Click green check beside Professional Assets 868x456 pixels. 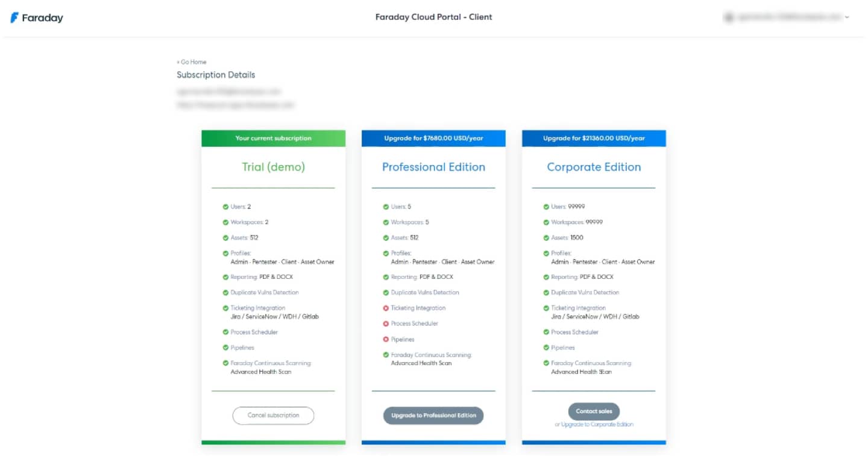[x=386, y=238]
